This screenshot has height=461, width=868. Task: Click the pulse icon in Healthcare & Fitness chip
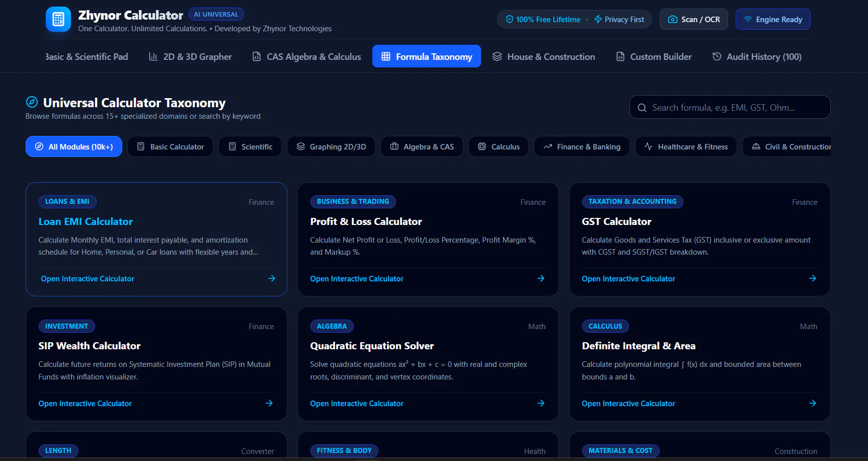[649, 146]
